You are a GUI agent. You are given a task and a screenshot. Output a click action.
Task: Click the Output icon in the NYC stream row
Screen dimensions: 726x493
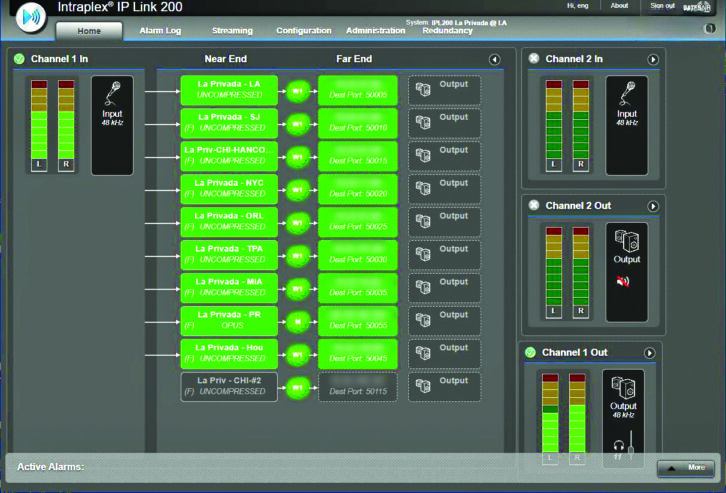[423, 190]
